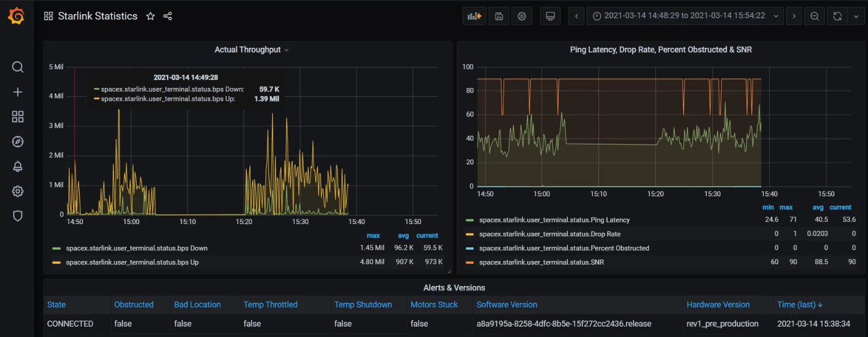Open the Ping Latency panel title menu
Screen dimensions: 868x337
tap(661, 49)
